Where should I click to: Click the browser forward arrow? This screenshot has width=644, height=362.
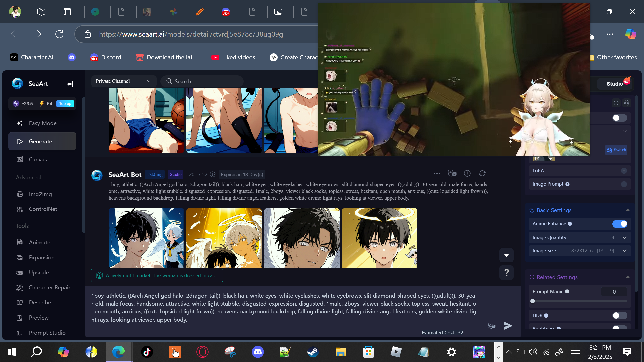pyautogui.click(x=37, y=34)
